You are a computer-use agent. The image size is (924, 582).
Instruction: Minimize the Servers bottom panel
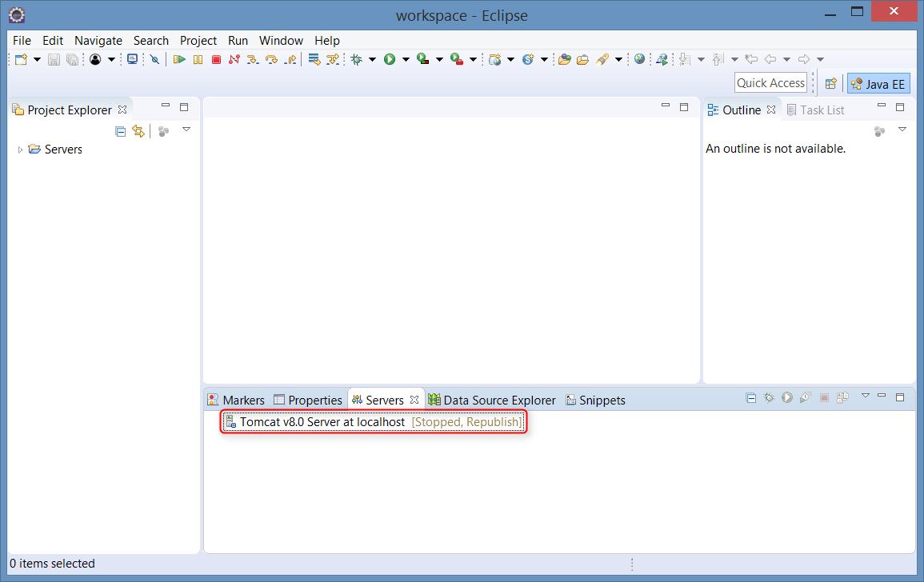[882, 396]
